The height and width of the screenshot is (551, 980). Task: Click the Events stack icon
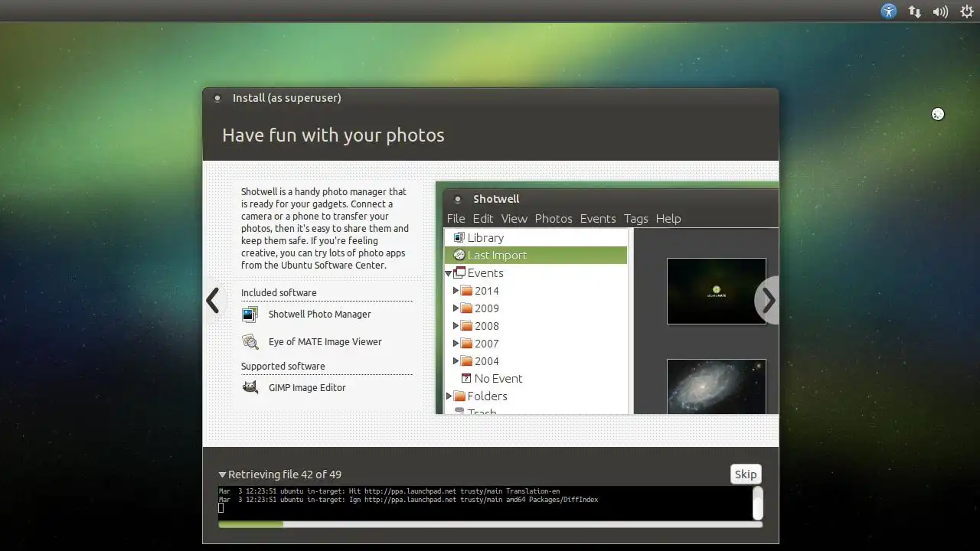tap(459, 272)
